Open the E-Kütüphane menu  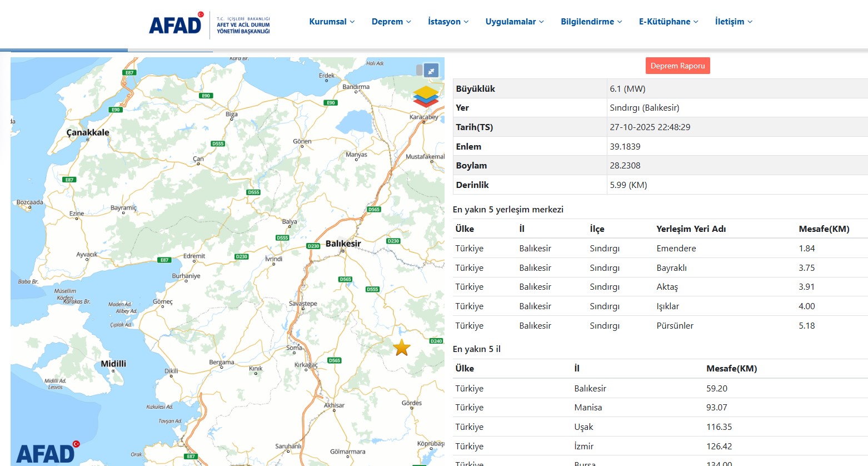(669, 22)
